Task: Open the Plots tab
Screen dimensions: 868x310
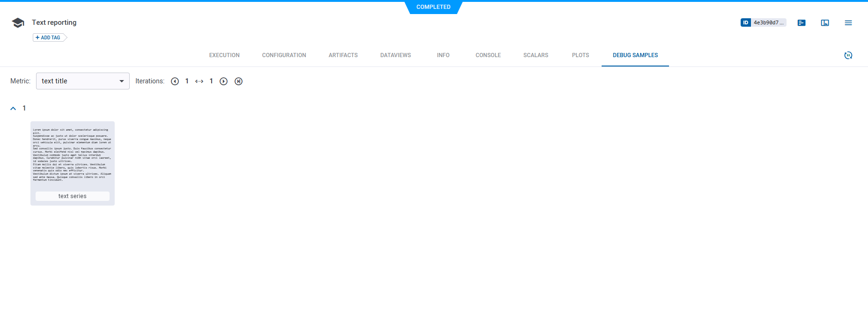Action: (580, 55)
